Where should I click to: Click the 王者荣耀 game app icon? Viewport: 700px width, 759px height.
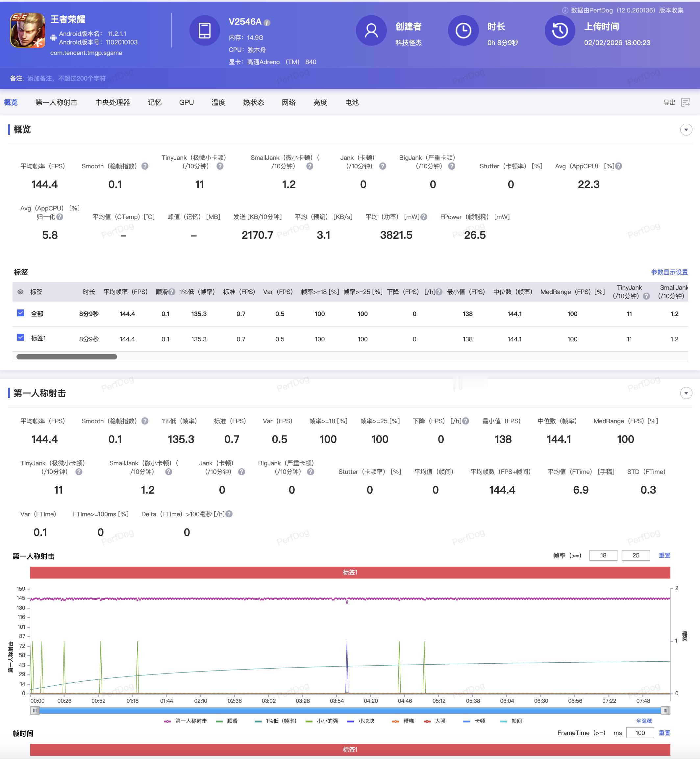coord(27,30)
